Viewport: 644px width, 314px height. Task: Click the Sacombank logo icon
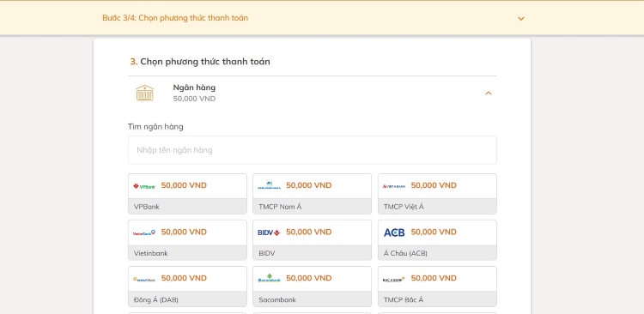tap(269, 278)
